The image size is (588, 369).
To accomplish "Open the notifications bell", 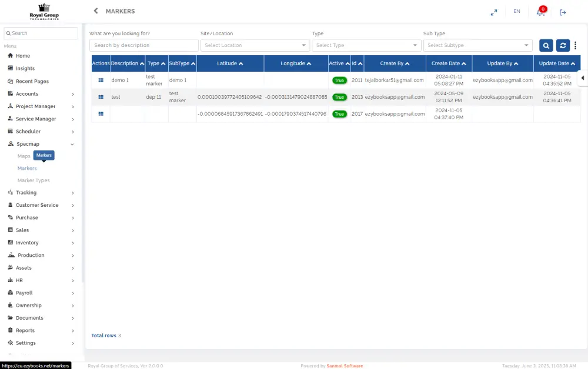I will point(540,12).
